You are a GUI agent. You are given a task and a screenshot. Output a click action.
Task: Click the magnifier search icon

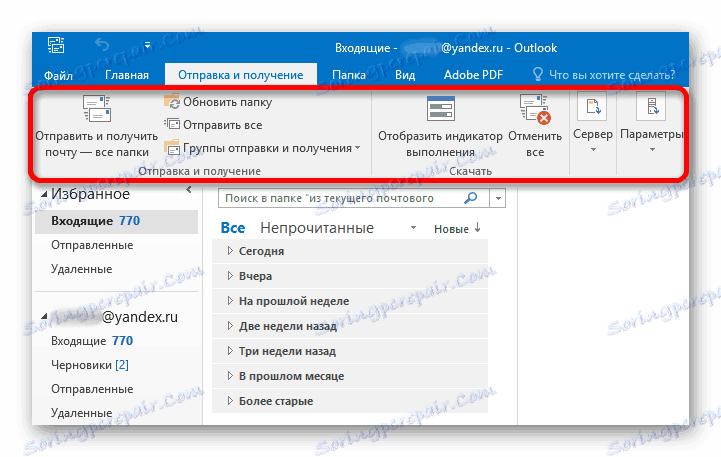pos(470,198)
